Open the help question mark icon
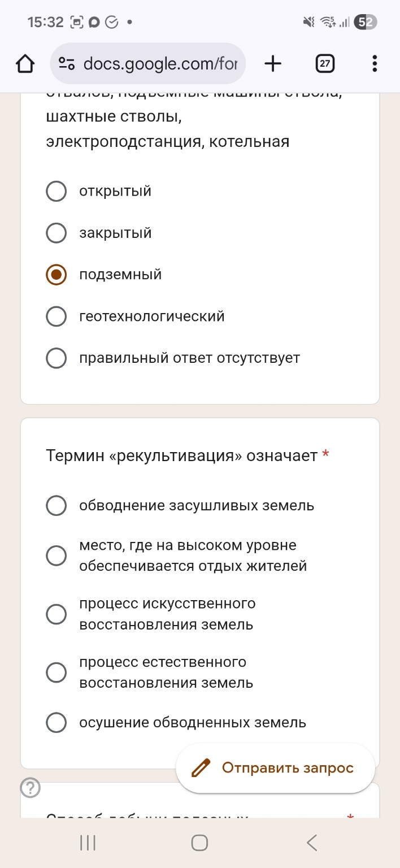Viewport: 400px width, 868px height. tap(31, 787)
